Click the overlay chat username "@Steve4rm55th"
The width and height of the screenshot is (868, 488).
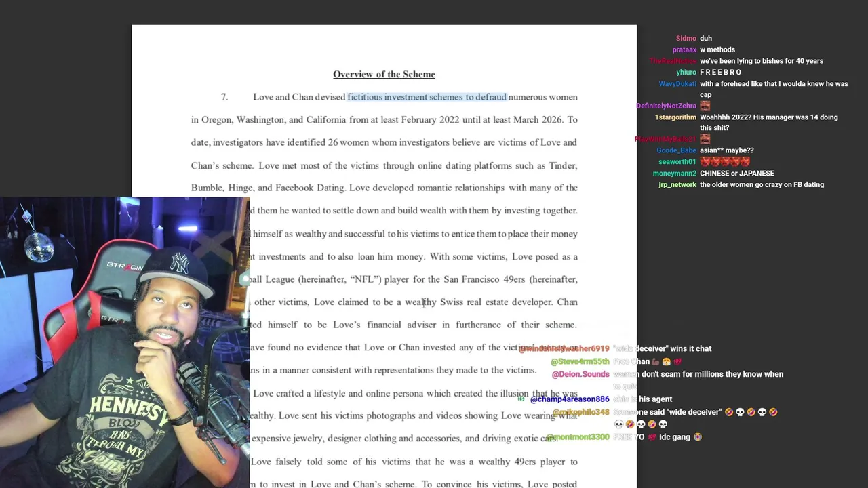click(x=580, y=362)
